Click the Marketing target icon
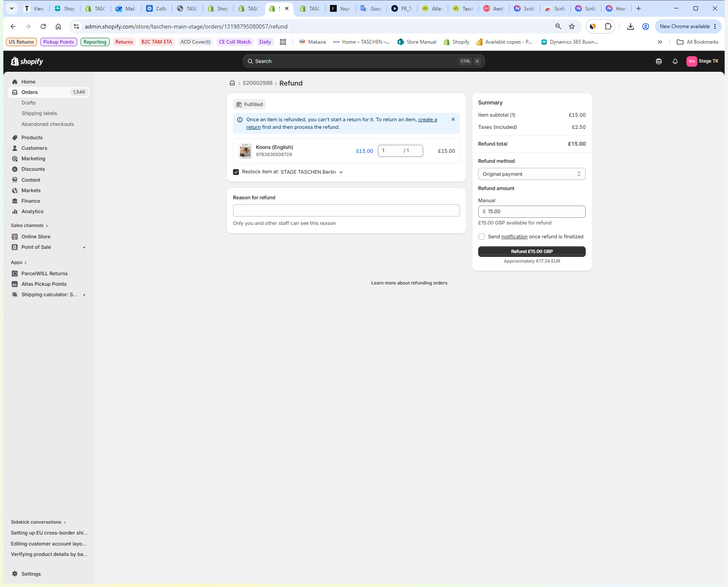This screenshot has width=728, height=587. [x=15, y=159]
